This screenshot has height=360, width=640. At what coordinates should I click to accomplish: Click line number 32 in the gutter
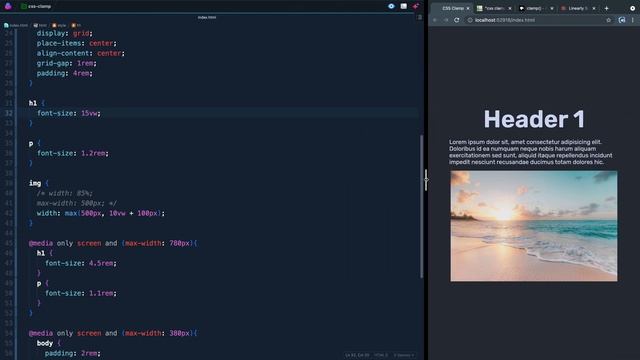[x=9, y=113]
